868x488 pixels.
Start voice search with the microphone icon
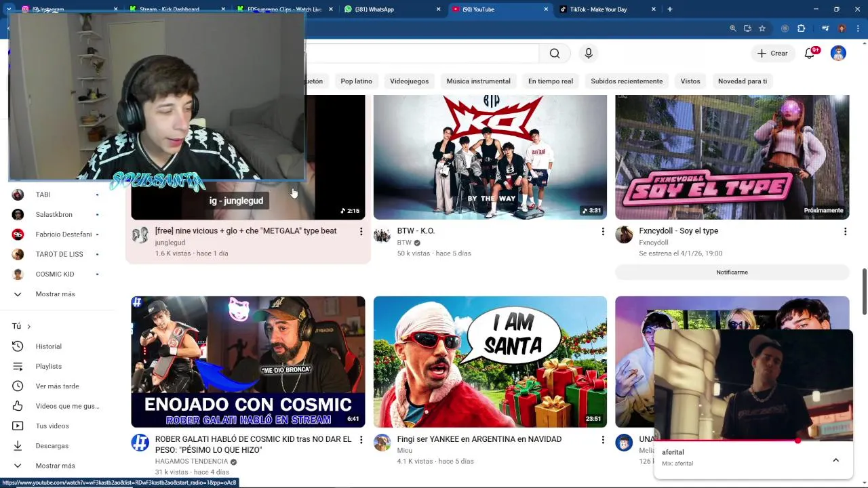[589, 54]
